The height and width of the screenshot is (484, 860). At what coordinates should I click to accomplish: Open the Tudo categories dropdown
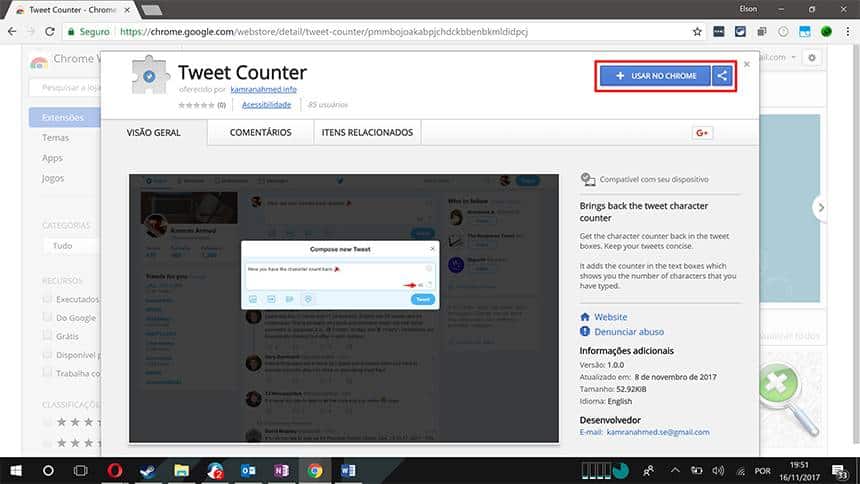[x=71, y=246]
